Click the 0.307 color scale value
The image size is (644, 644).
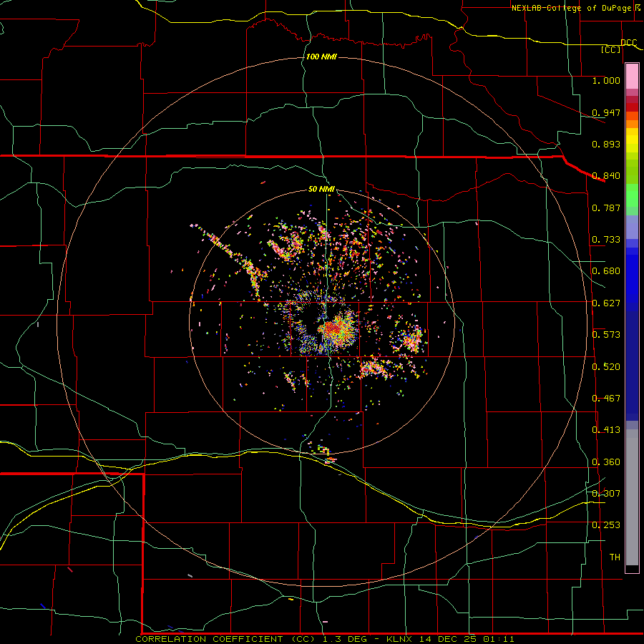606,494
